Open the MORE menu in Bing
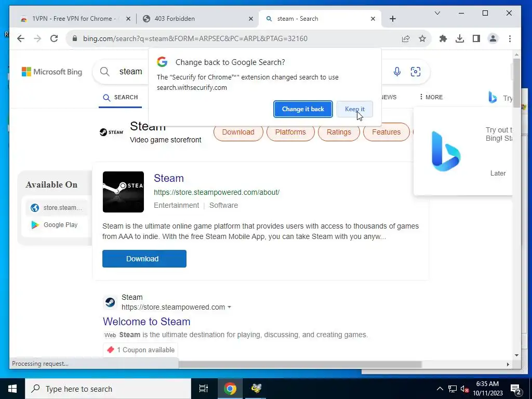 pyautogui.click(x=431, y=97)
